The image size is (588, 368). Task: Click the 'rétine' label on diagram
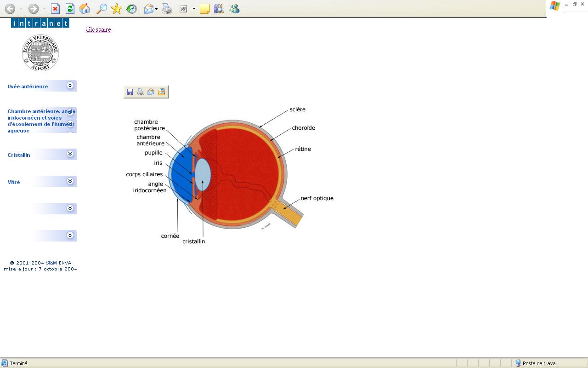point(303,149)
